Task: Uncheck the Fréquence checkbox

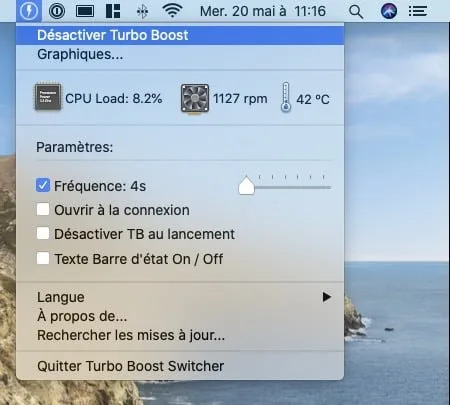Action: coord(43,185)
